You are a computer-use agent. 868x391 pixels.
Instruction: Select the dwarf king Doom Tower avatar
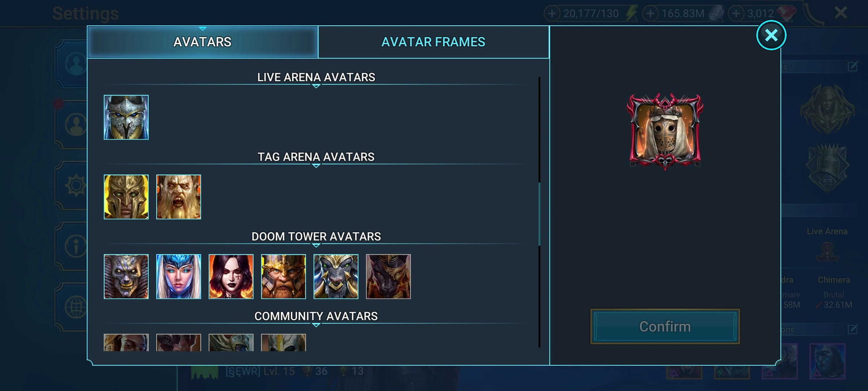[284, 277]
